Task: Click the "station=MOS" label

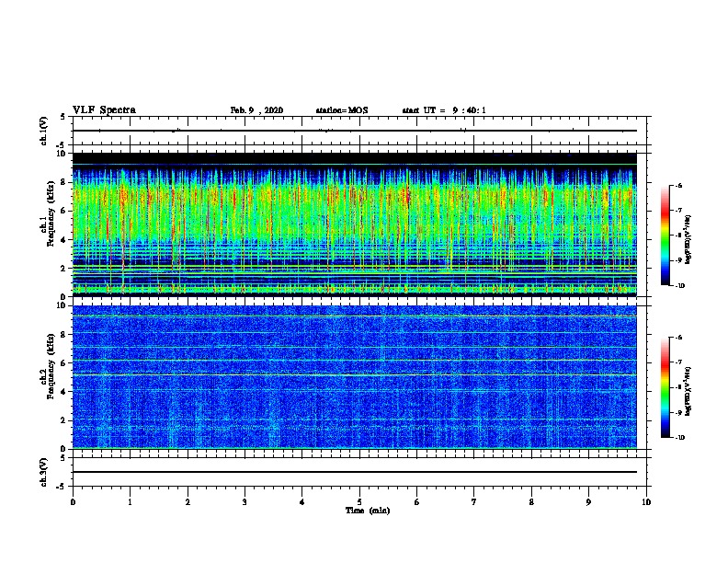Action: (x=342, y=110)
